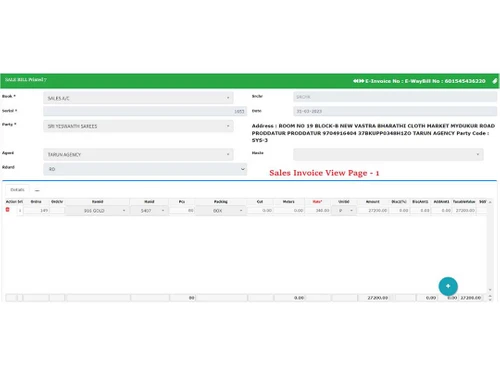Click the Ordno cell showing 149

[36, 211]
